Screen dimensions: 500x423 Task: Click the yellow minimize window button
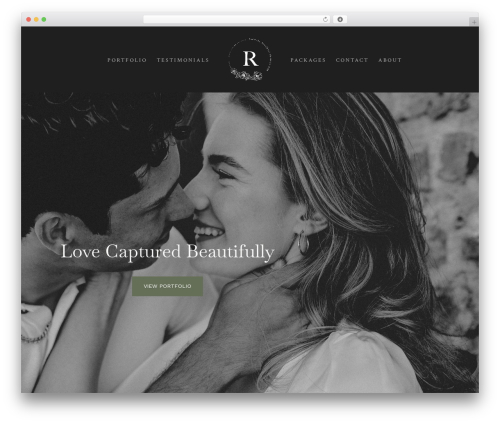click(x=36, y=19)
